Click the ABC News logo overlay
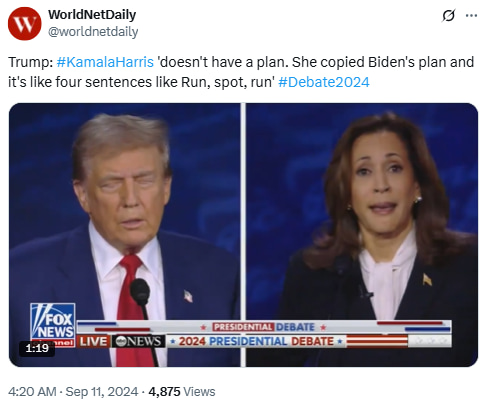This screenshot has width=488, height=408. 138,341
